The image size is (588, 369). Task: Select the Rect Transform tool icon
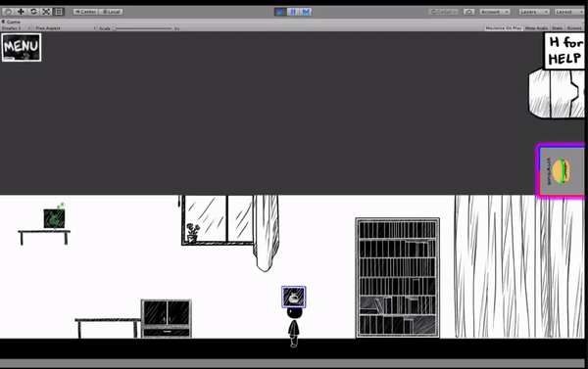(x=59, y=12)
